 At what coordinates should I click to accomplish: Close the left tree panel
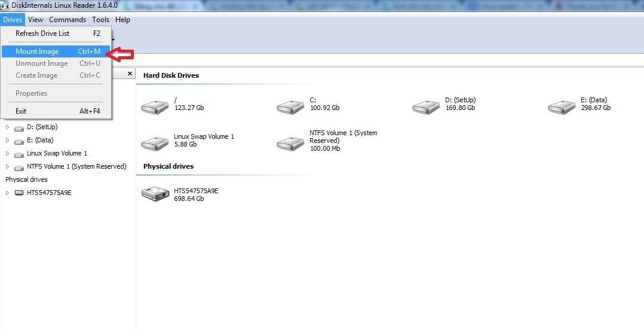click(130, 74)
